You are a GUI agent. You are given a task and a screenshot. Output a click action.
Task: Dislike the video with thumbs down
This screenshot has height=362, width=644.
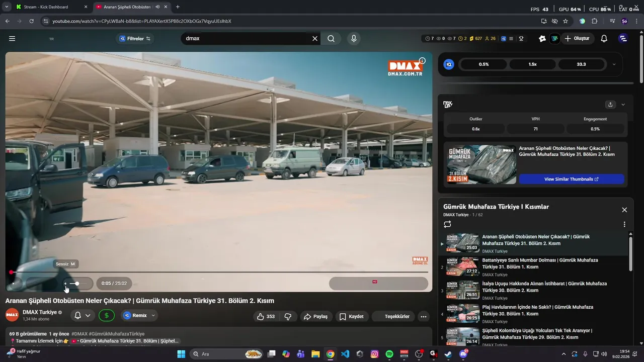[288, 316]
